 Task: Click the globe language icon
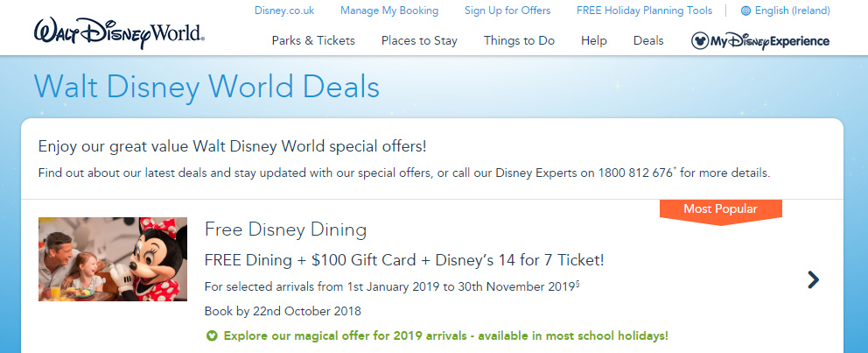pyautogui.click(x=745, y=11)
